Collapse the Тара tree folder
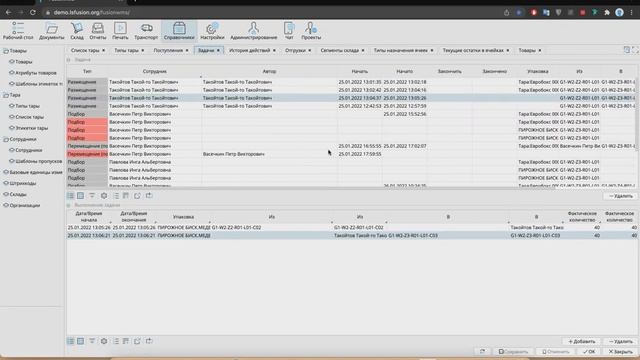The width and height of the screenshot is (640, 360). tap(6, 95)
